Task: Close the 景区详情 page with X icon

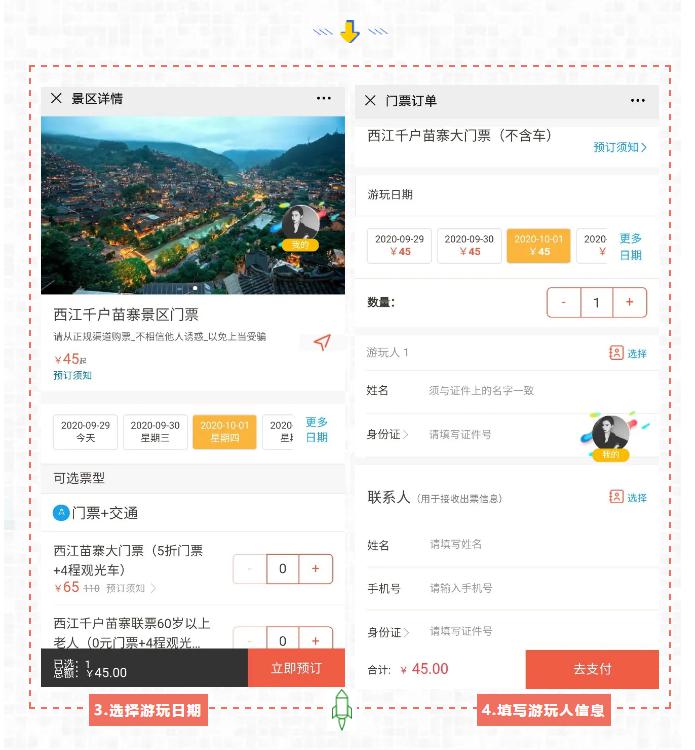Action: point(56,98)
